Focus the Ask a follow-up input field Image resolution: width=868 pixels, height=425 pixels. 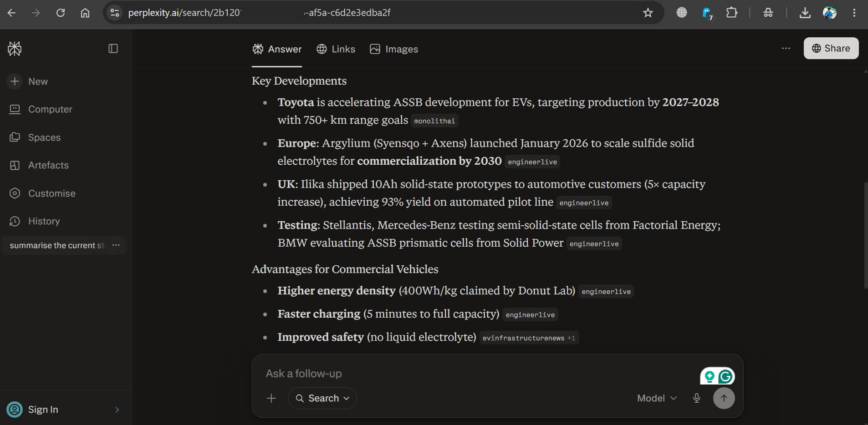tap(478, 374)
